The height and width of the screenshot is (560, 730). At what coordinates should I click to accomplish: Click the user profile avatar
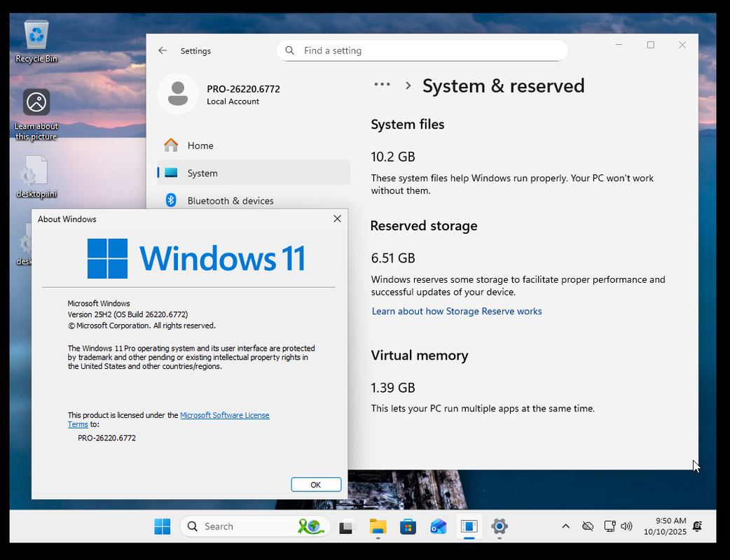[x=178, y=94]
